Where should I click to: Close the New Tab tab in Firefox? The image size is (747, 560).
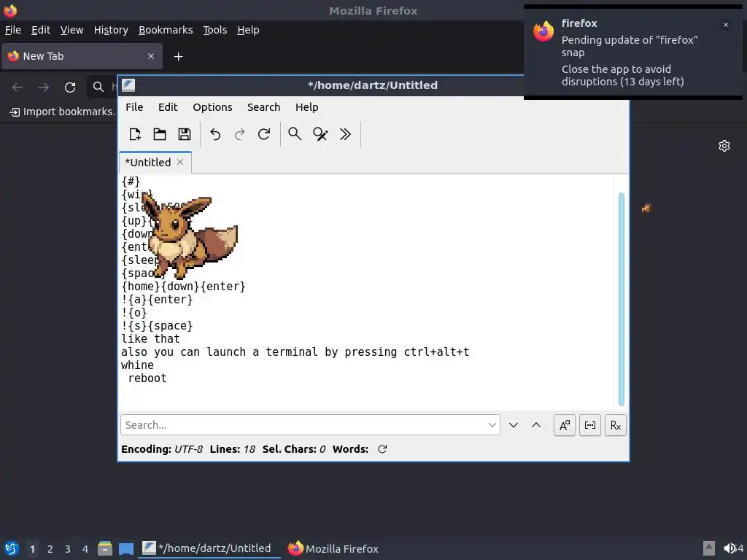[x=150, y=56]
